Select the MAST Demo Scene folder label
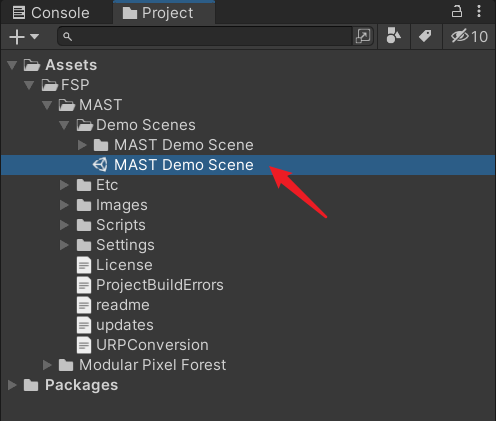Image resolution: width=496 pixels, height=421 pixels. [x=184, y=145]
